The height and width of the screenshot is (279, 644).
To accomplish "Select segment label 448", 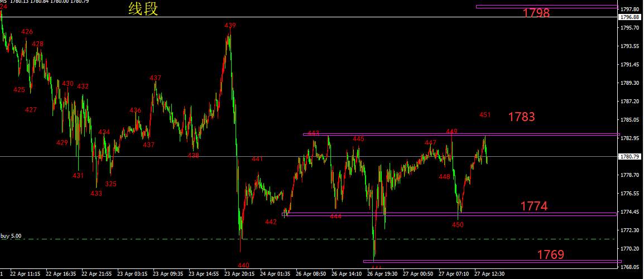I will 444,177.
